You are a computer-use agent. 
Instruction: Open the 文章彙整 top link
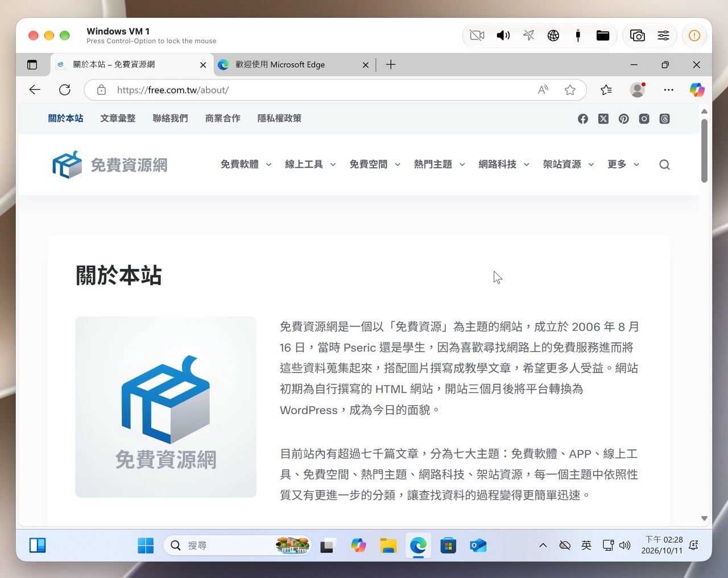pos(118,118)
